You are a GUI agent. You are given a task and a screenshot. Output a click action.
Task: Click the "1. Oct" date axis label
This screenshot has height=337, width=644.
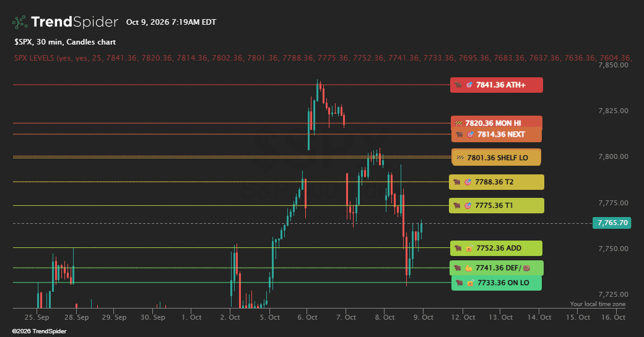click(192, 317)
